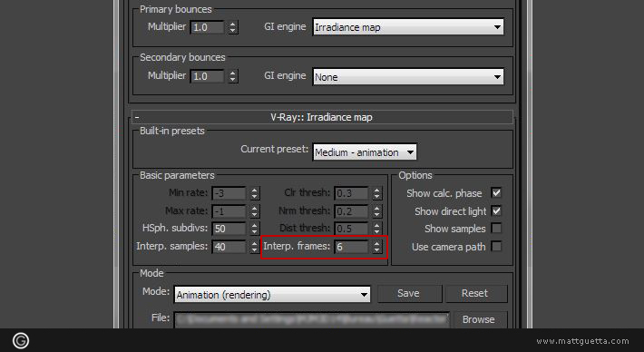The image size is (644, 352).
Task: Click the File path field
Action: coord(312,319)
